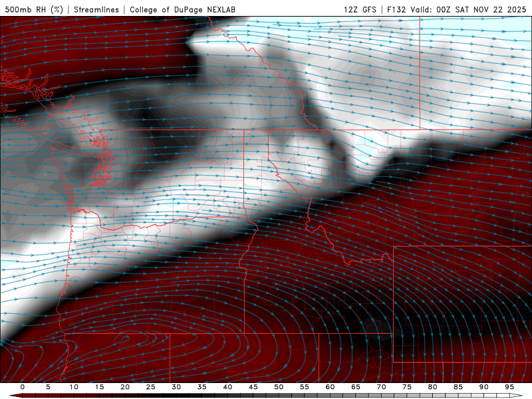
Task: Click the '70' color scale label
Action: 381,387
